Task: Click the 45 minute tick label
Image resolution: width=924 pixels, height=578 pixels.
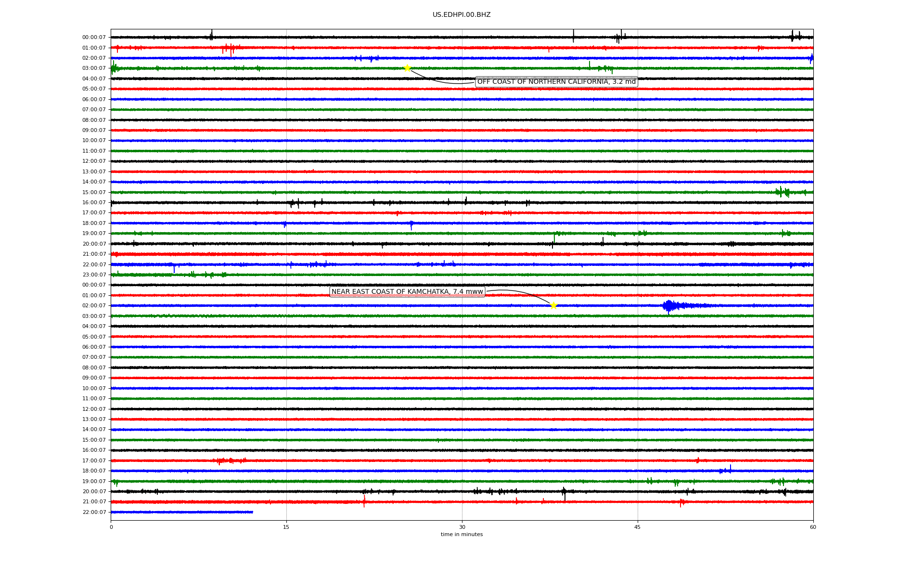Action: tap(638, 527)
